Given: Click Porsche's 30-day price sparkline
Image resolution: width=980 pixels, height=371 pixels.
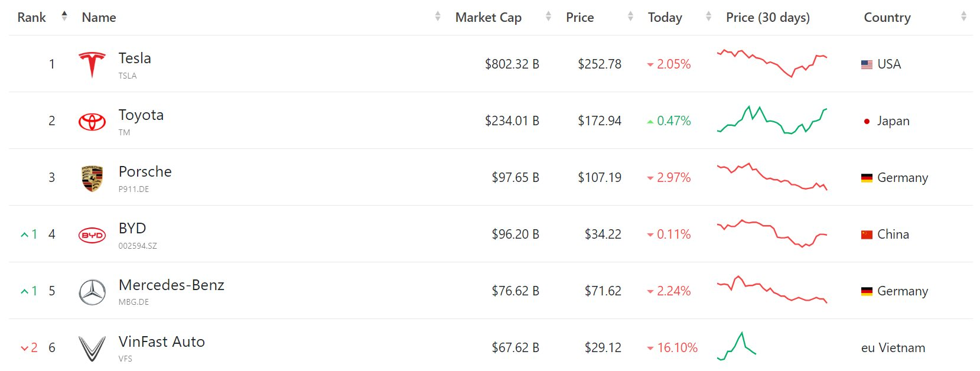Looking at the screenshot, I should click(771, 177).
